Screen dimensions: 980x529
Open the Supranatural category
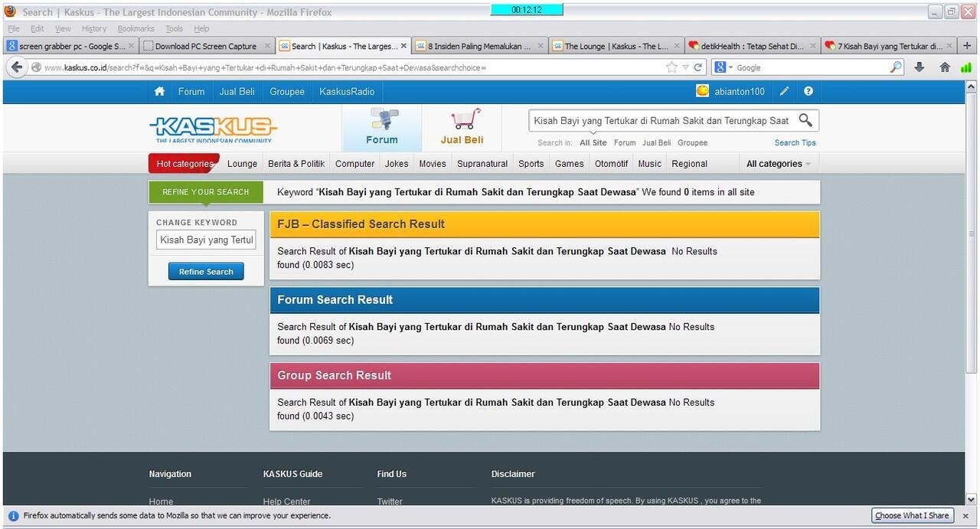click(482, 164)
